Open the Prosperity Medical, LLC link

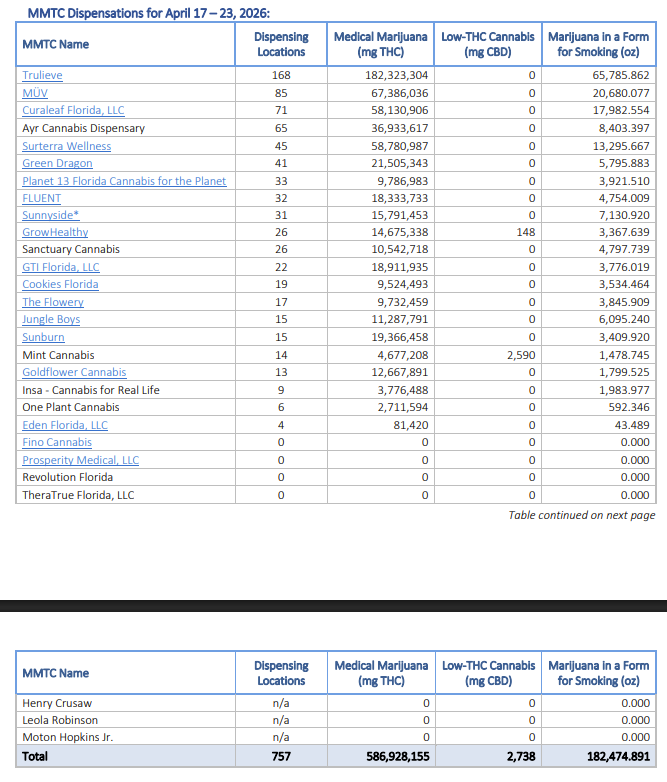(81, 460)
